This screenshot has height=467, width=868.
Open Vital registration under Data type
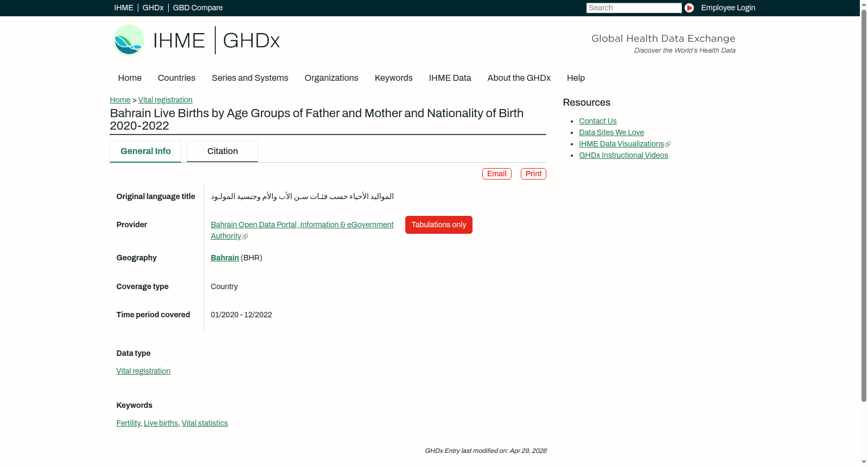coord(143,371)
